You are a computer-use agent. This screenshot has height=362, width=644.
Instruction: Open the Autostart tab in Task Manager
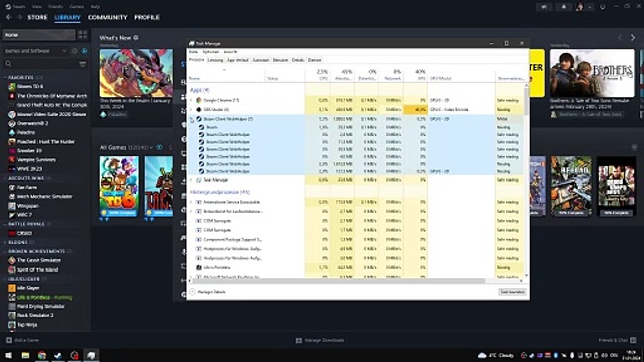click(261, 60)
